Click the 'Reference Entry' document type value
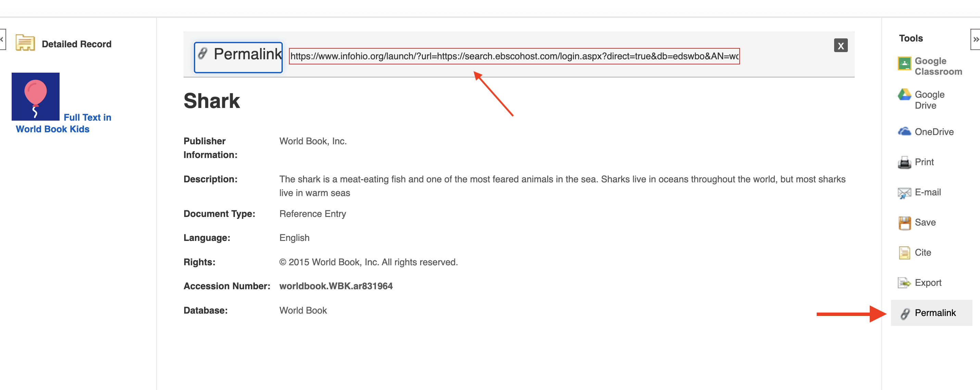980x390 pixels. pyautogui.click(x=312, y=214)
